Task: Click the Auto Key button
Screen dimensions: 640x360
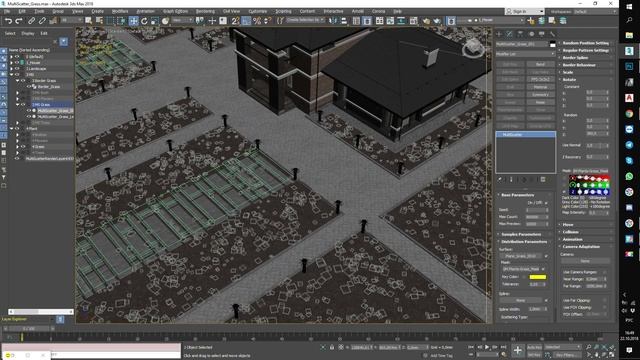Action: click(x=534, y=347)
